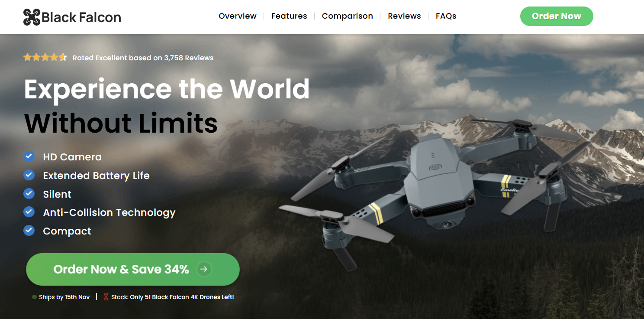Jump to the Reviews section
644x319 pixels.
coord(404,16)
